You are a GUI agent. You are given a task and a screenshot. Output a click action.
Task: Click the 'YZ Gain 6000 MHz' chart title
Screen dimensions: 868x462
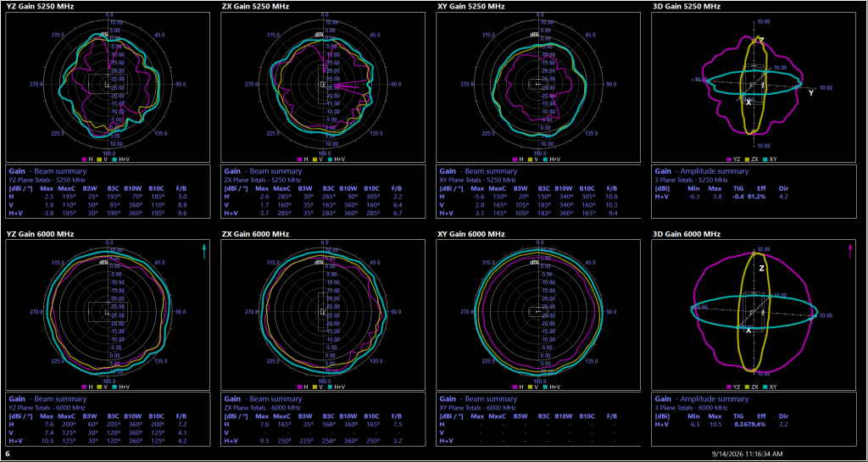click(x=40, y=234)
